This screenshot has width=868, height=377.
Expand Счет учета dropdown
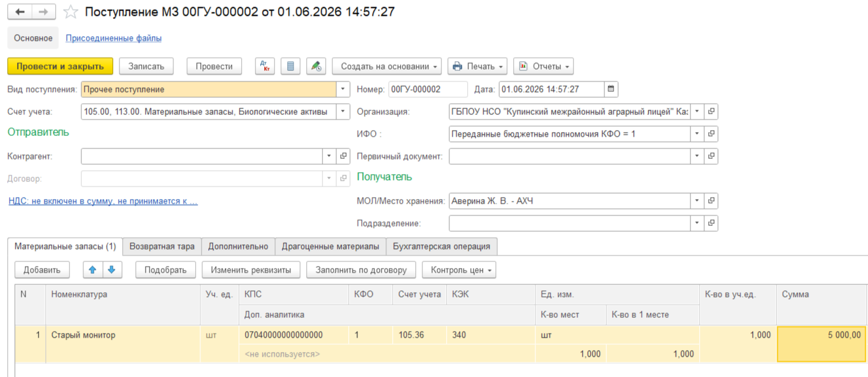(343, 112)
